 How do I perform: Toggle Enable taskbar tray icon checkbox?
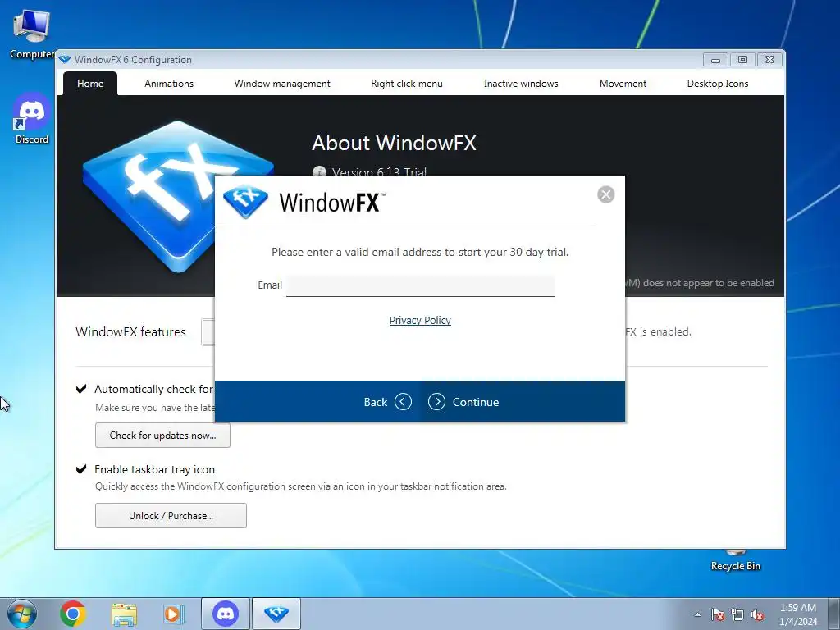tap(81, 469)
